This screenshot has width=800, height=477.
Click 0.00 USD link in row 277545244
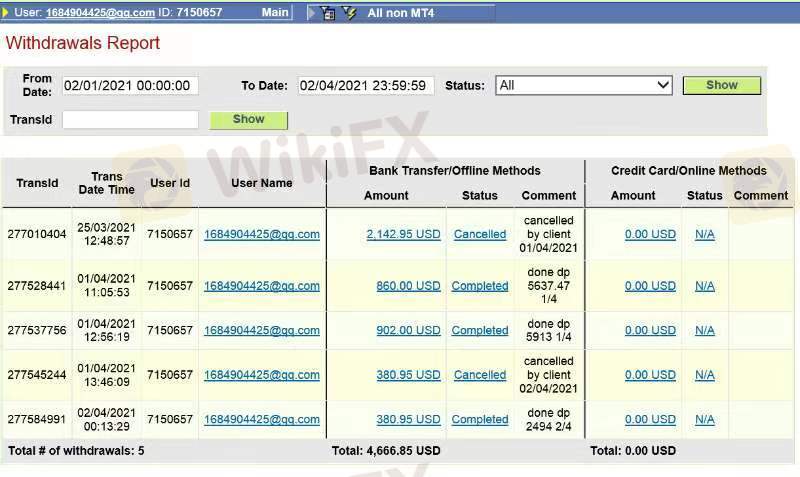point(650,374)
